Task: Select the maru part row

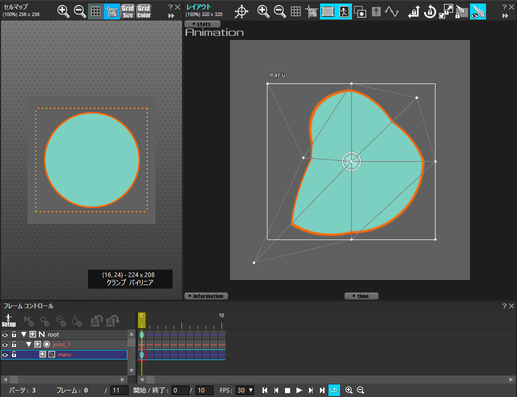Action: [x=64, y=355]
